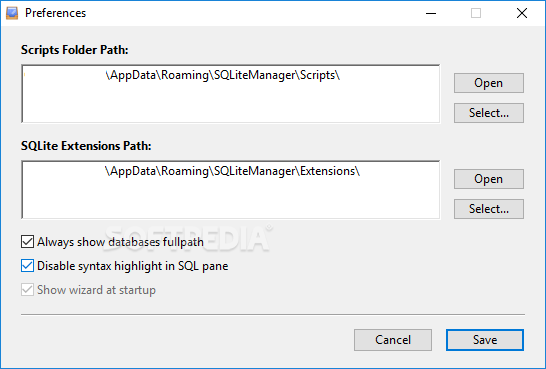The width and height of the screenshot is (546, 369).
Task: Cancel the preference changes
Action: [393, 340]
